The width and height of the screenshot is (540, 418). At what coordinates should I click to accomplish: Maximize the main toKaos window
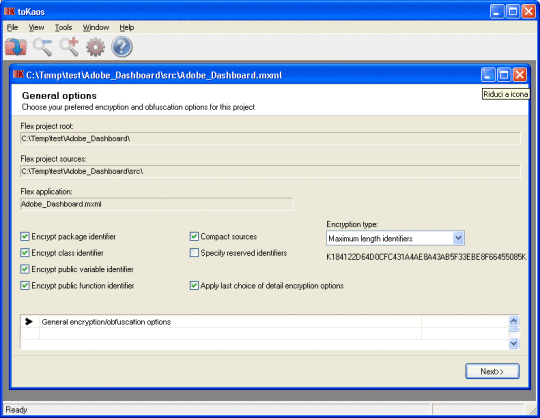tap(513, 12)
